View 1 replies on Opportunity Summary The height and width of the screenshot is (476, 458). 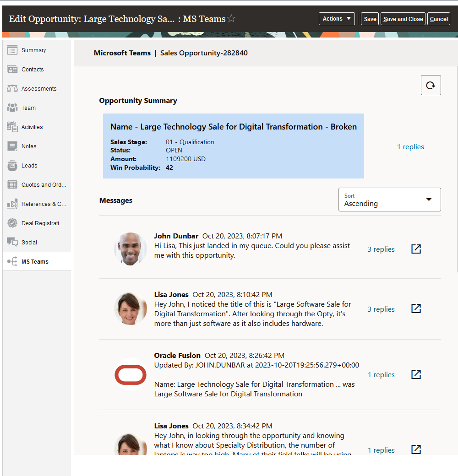(x=410, y=147)
